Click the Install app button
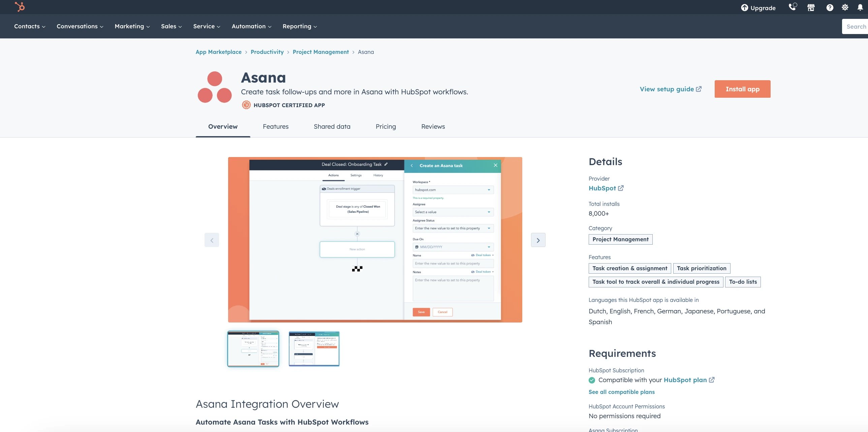The width and height of the screenshot is (868, 432). pos(742,89)
